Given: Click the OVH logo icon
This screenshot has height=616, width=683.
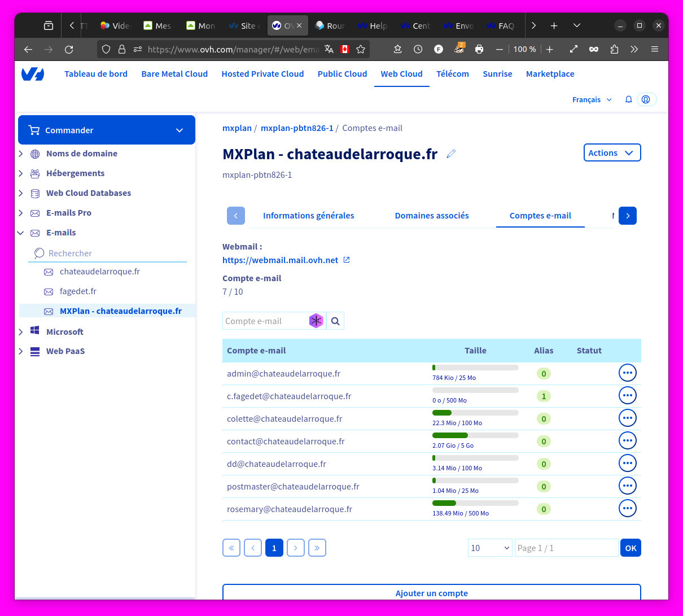Looking at the screenshot, I should point(33,74).
